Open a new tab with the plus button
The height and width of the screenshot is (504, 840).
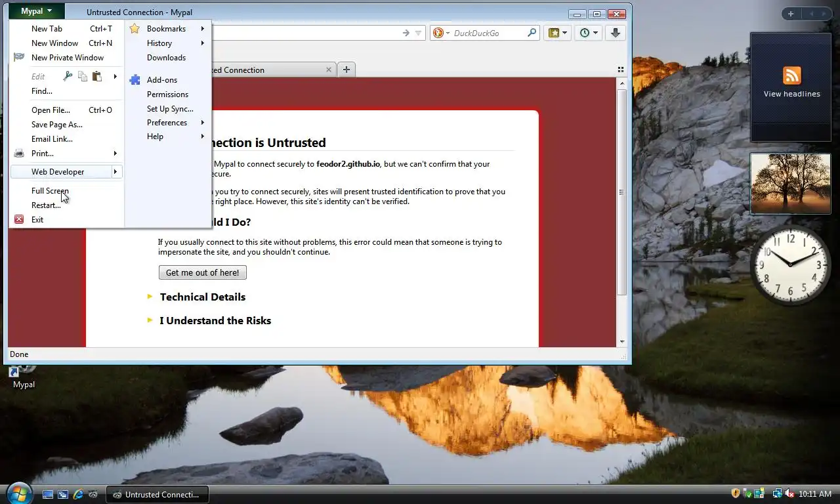[346, 70]
